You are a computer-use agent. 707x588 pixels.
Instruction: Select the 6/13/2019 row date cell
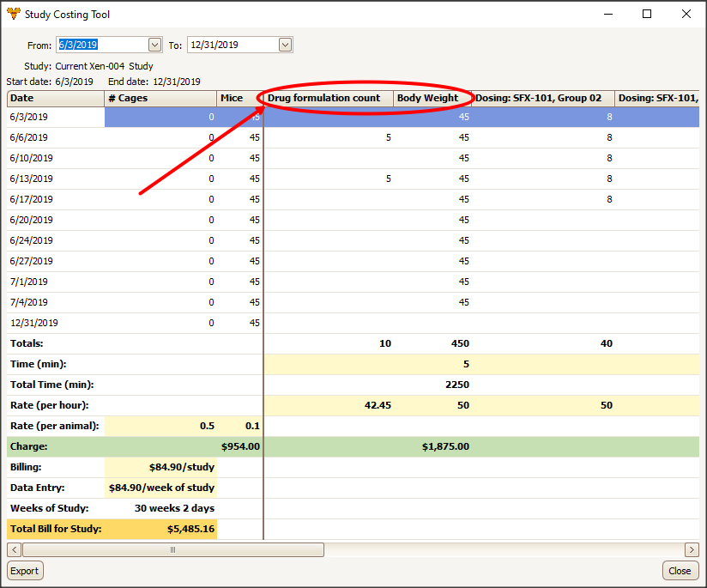56,179
